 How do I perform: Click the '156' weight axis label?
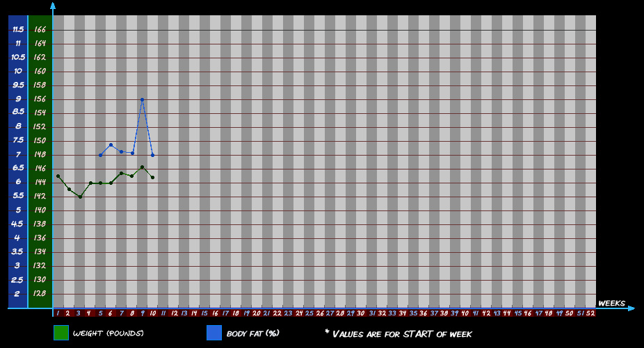pos(40,99)
